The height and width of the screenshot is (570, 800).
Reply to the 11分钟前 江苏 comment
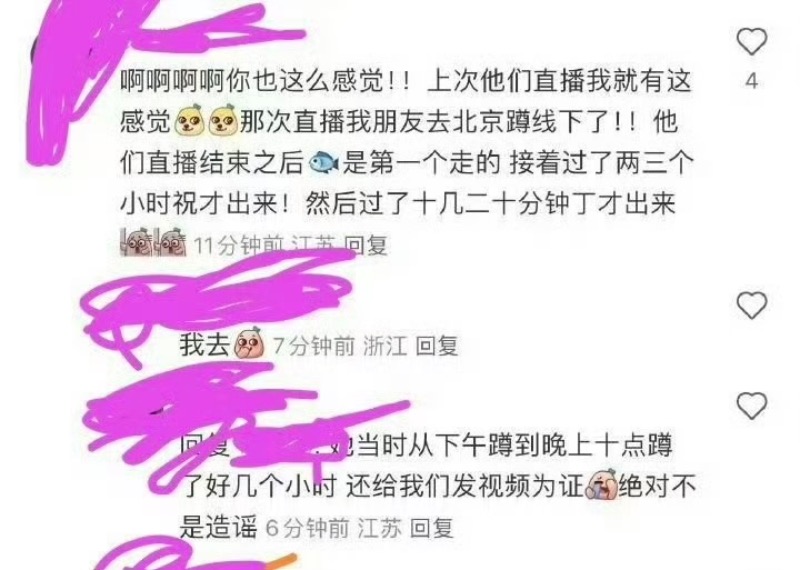[x=365, y=245]
